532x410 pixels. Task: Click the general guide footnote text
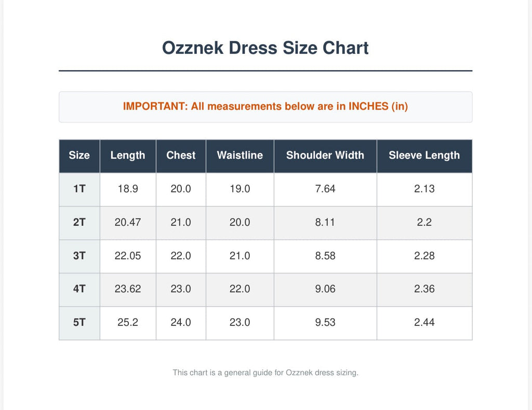coord(265,373)
